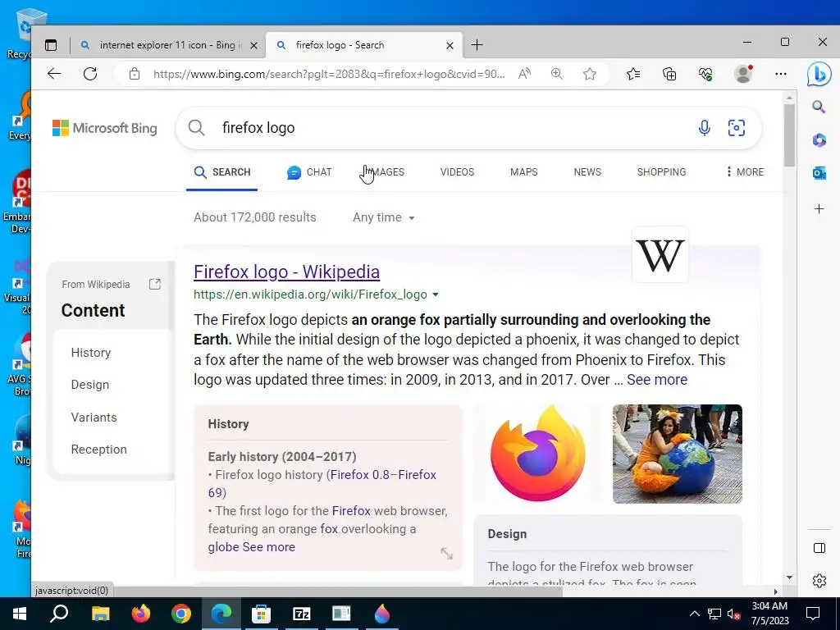Open Firefox from the taskbar
This screenshot has width=840, height=630.
(x=141, y=614)
